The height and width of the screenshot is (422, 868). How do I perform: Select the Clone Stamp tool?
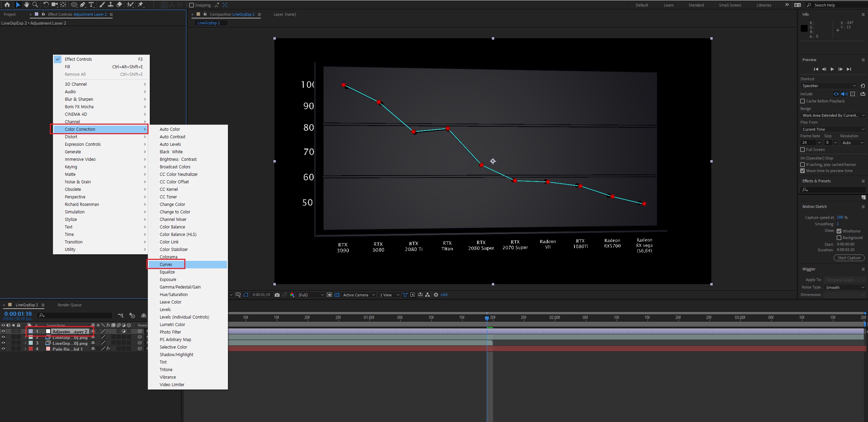pyautogui.click(x=110, y=5)
